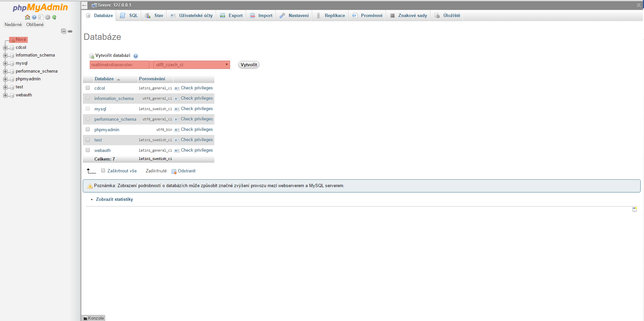Enable Zaškrtnout vše to select all databases
This screenshot has width=644, height=321.
tap(103, 170)
